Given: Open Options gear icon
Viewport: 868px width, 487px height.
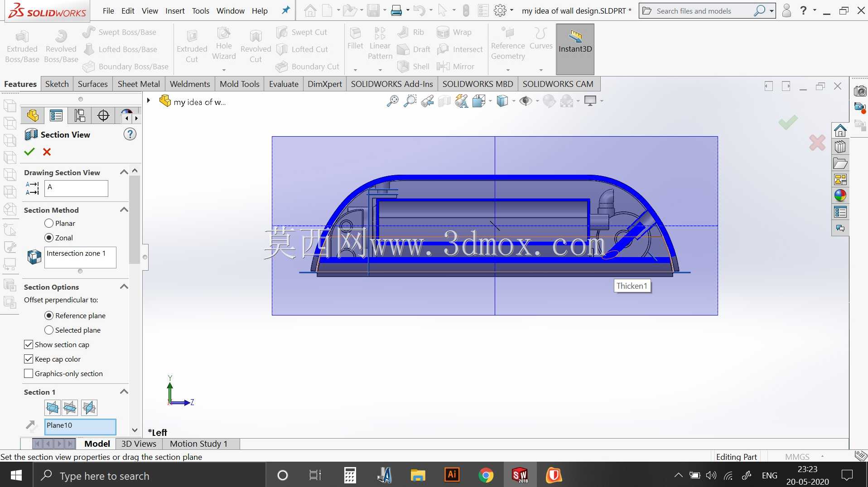Looking at the screenshot, I should (x=500, y=10).
